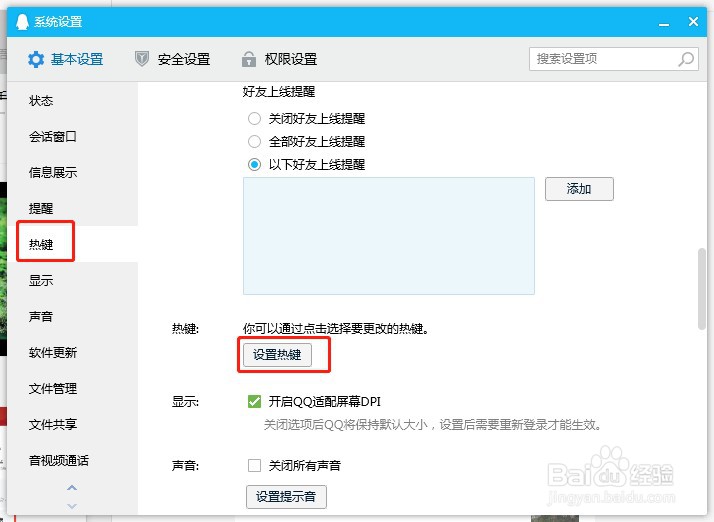Toggle 开启QQ适配屏幕DPI checkbox

point(255,401)
